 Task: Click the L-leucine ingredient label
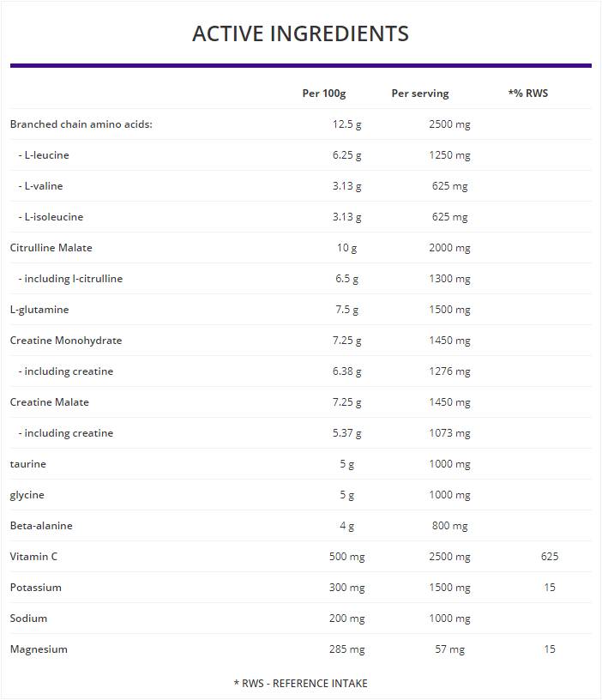click(46, 155)
